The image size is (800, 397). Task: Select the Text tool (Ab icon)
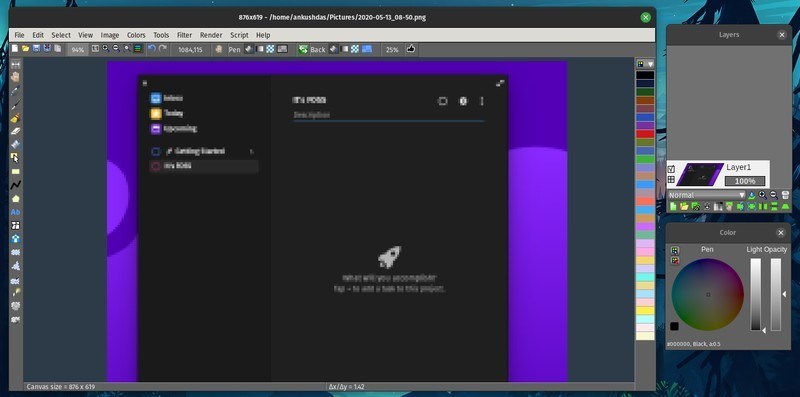(16, 212)
